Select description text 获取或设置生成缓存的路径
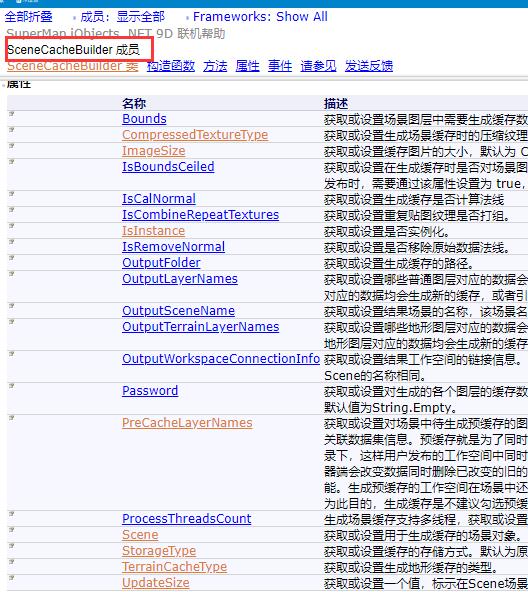This screenshot has width=528, height=592. [x=399, y=264]
